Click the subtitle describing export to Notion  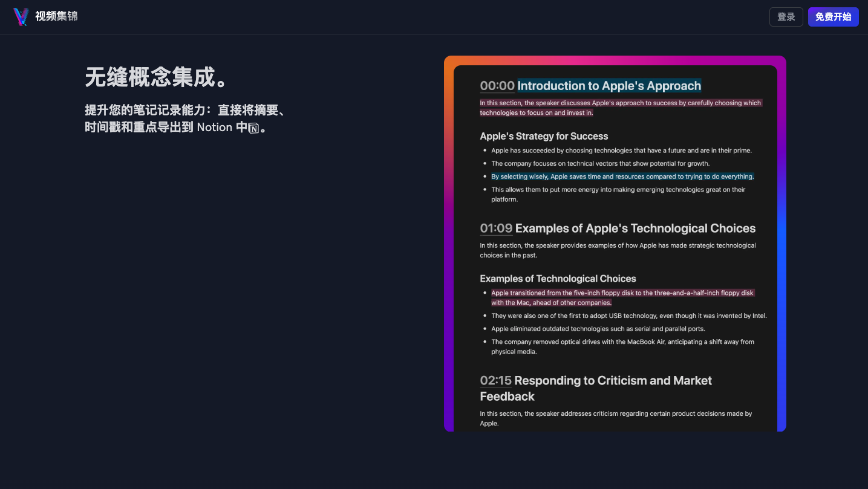click(184, 118)
